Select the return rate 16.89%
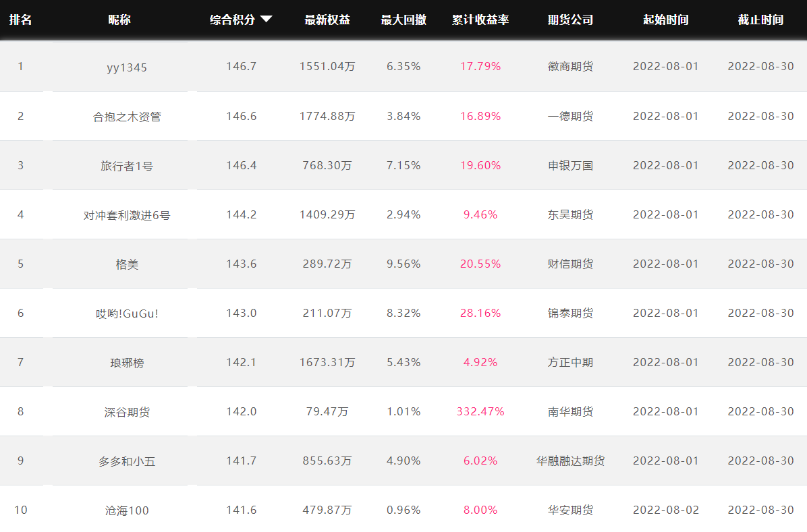 480,116
